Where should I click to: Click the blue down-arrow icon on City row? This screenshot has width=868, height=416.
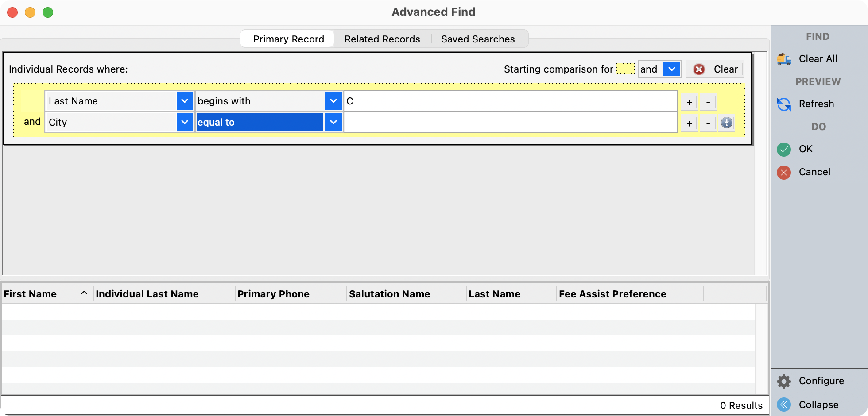[x=727, y=123]
